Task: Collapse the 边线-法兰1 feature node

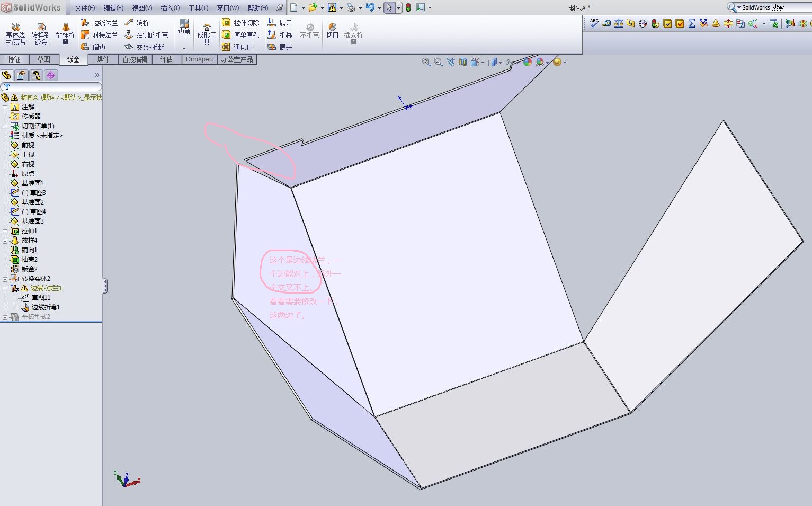Action: click(x=5, y=288)
